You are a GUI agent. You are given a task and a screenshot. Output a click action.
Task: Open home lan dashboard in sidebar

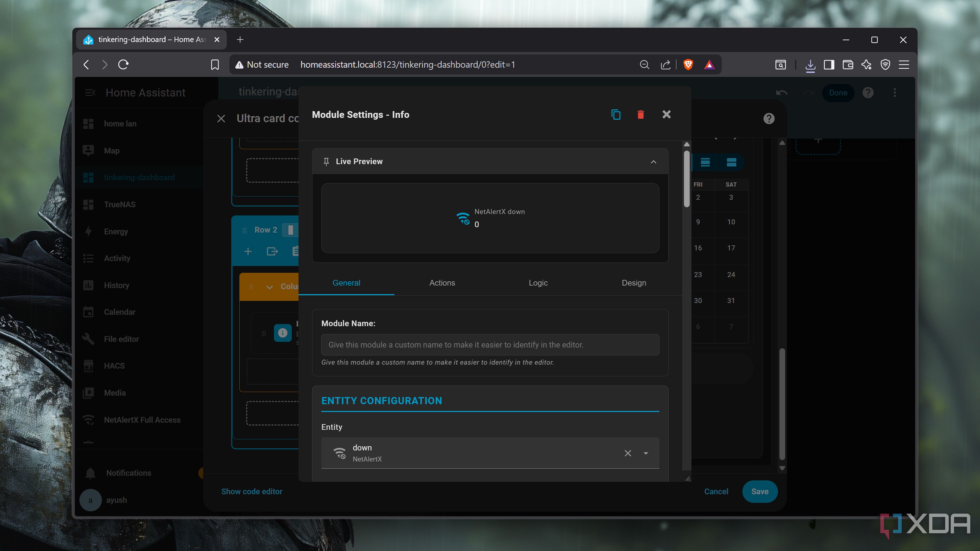pyautogui.click(x=139, y=123)
